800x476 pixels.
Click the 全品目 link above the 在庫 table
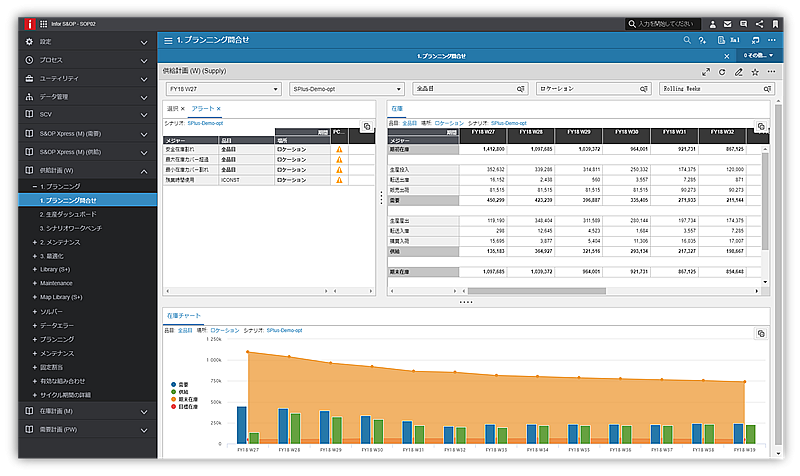(410, 123)
